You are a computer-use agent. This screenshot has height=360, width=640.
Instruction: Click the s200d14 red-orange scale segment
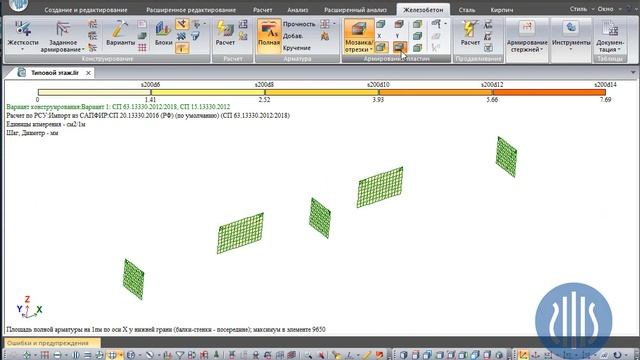pyautogui.click(x=549, y=93)
